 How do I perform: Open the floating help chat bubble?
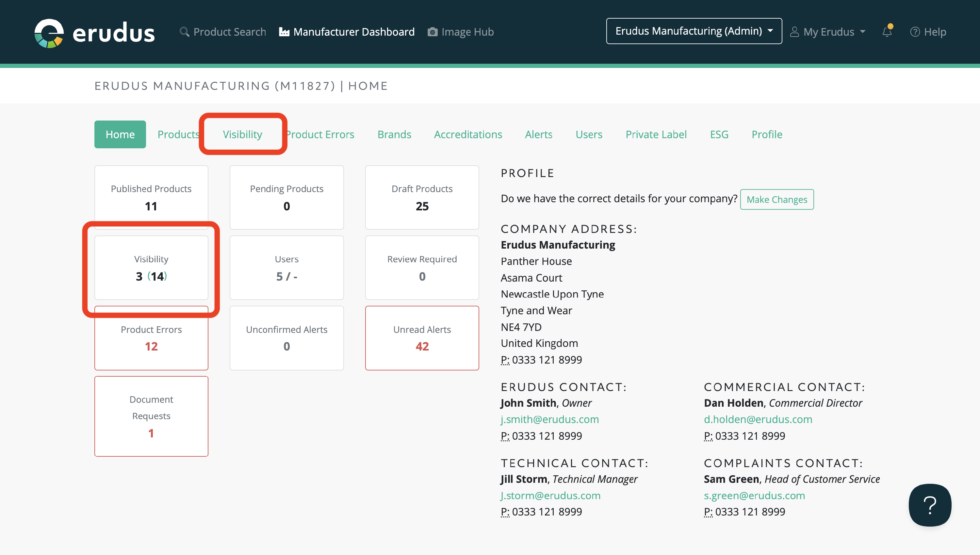[930, 505]
